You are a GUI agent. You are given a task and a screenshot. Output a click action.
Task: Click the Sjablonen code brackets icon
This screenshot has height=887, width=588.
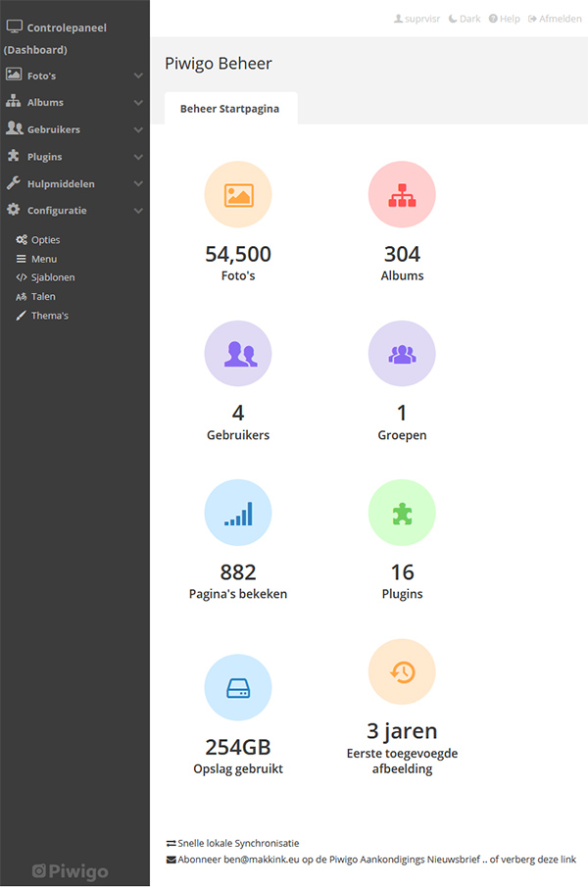(22, 277)
